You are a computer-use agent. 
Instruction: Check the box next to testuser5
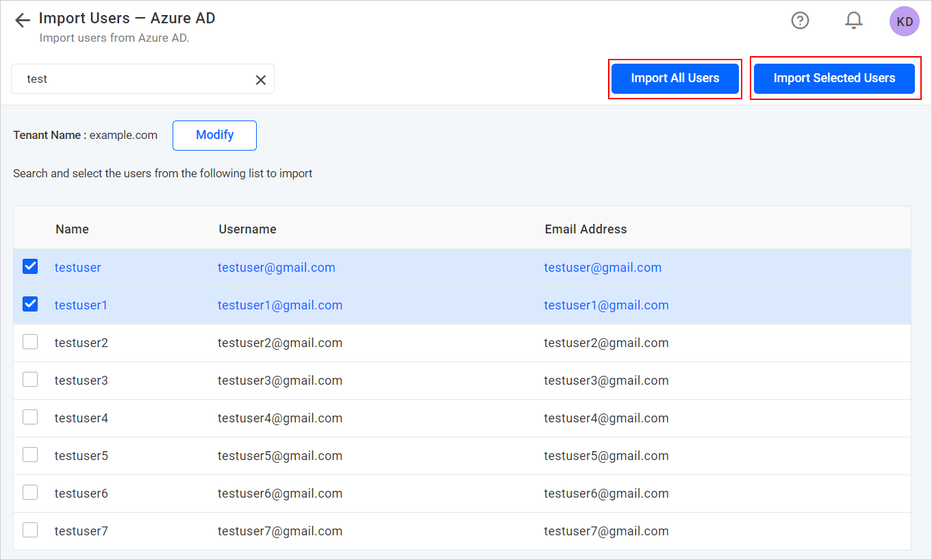(x=29, y=455)
